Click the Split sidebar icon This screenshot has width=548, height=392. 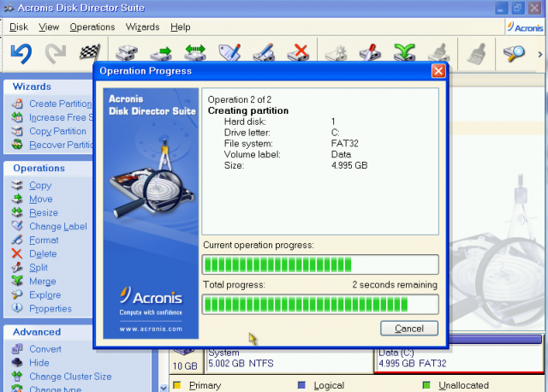[x=17, y=267]
